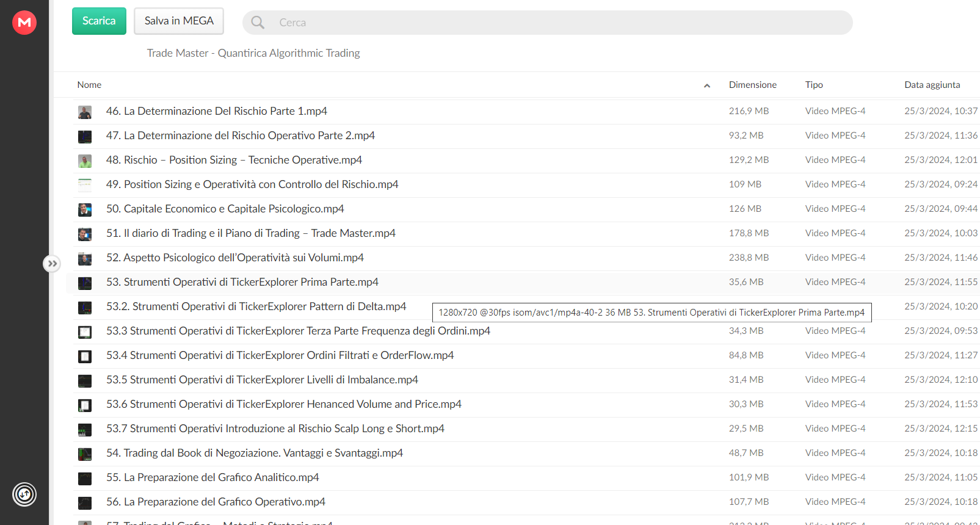The height and width of the screenshot is (525, 980).
Task: Click the icon for 55 Grafico Analitico
Action: 85,478
